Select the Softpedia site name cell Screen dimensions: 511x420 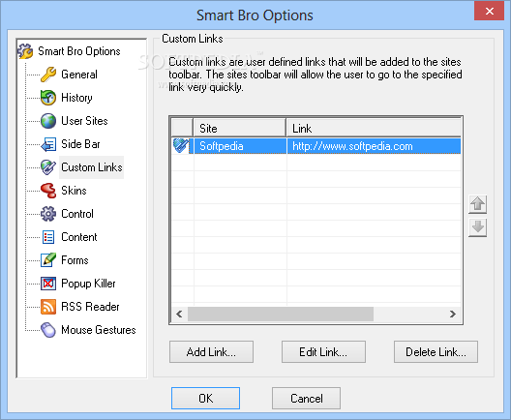[240, 146]
